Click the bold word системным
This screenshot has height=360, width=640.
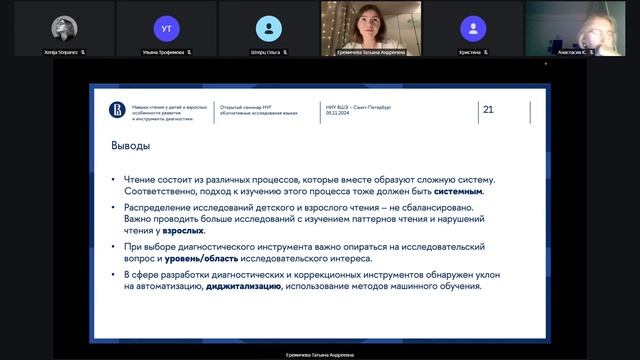[458, 191]
